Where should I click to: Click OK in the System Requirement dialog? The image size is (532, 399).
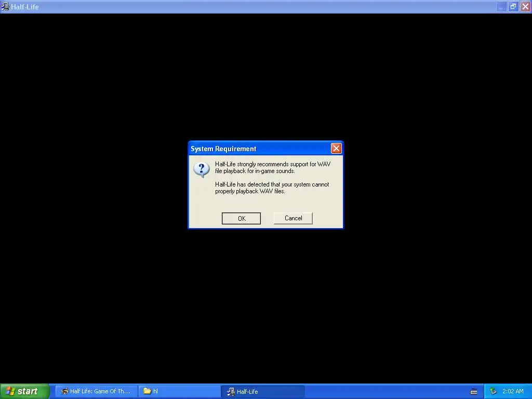[241, 218]
